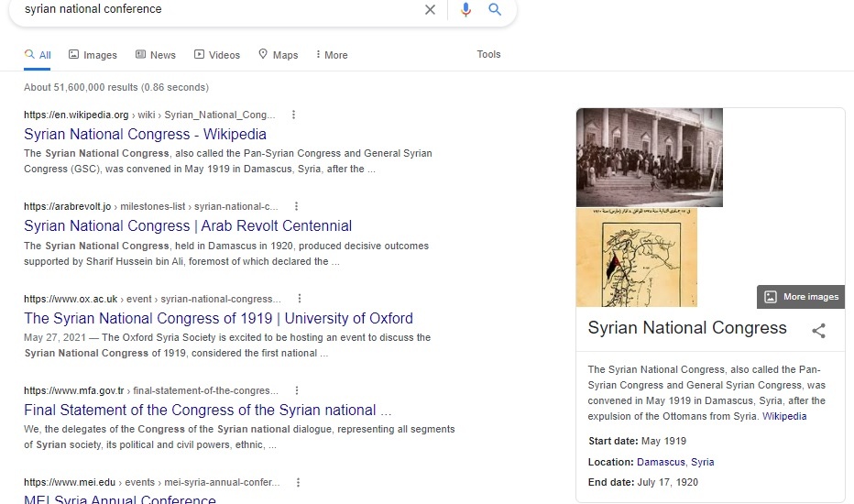Expand the More search categories menu
The width and height of the screenshot is (854, 504).
[332, 55]
